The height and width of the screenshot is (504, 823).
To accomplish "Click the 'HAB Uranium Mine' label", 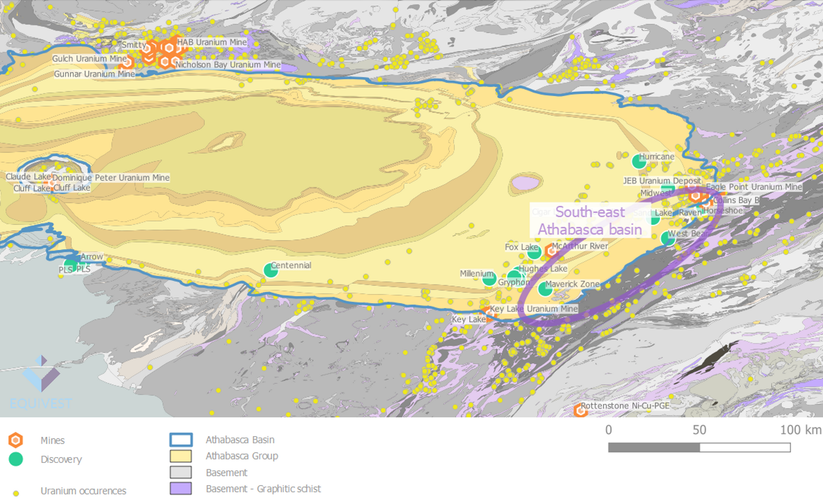I will coord(212,42).
